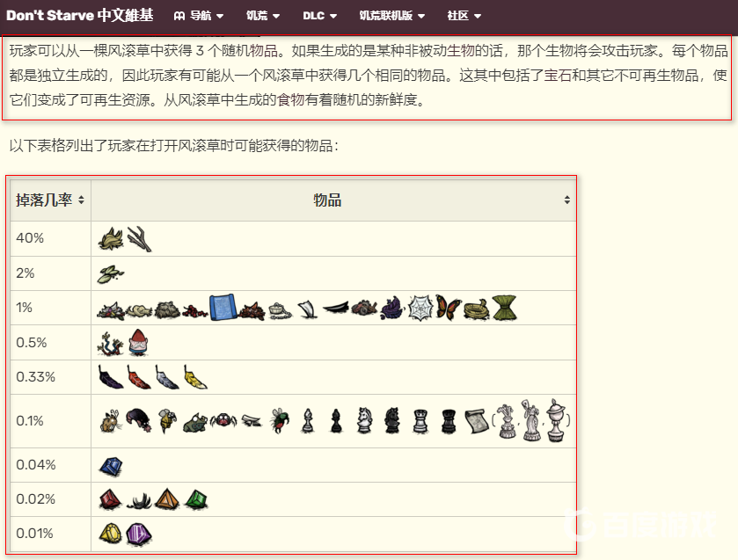Click the 0.01% drop rate cell
Screen dimensions: 738x560
50,535
